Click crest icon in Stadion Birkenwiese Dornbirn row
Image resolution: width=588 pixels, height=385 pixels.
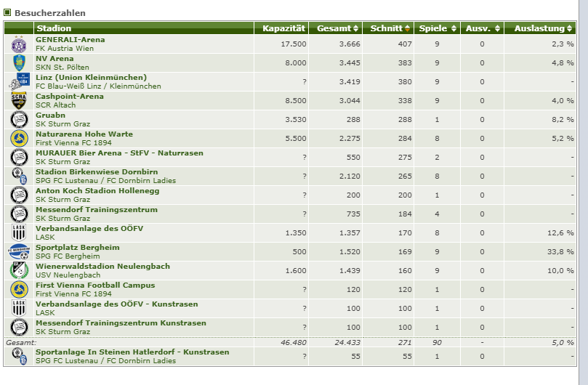tap(19, 177)
